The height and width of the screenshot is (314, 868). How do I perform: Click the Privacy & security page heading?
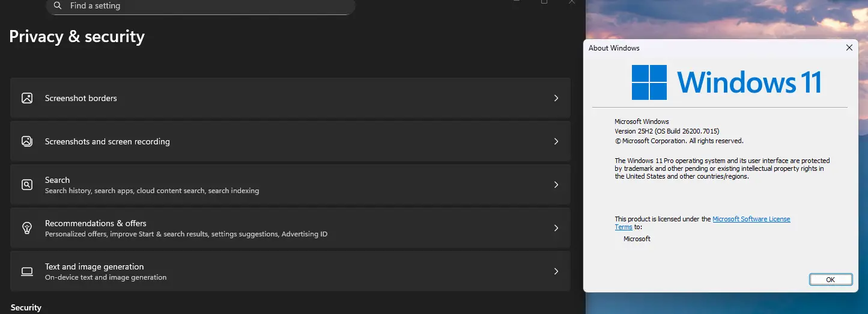point(77,37)
